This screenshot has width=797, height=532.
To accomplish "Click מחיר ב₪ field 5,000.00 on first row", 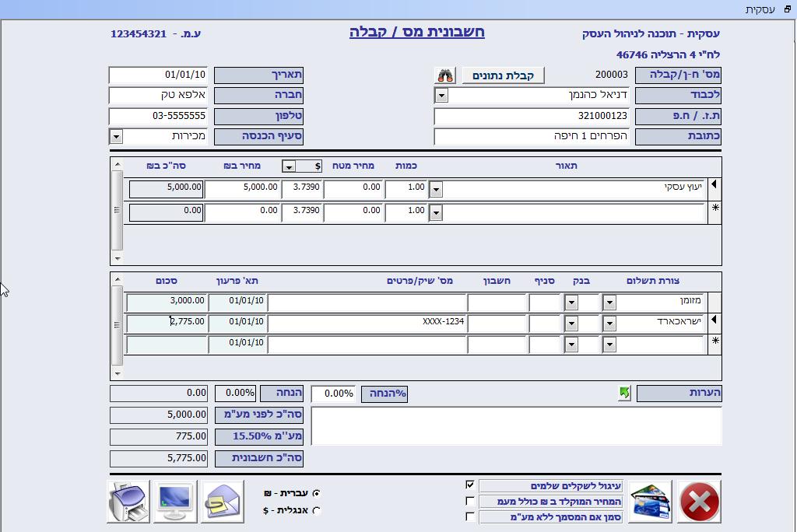I will (x=243, y=189).
